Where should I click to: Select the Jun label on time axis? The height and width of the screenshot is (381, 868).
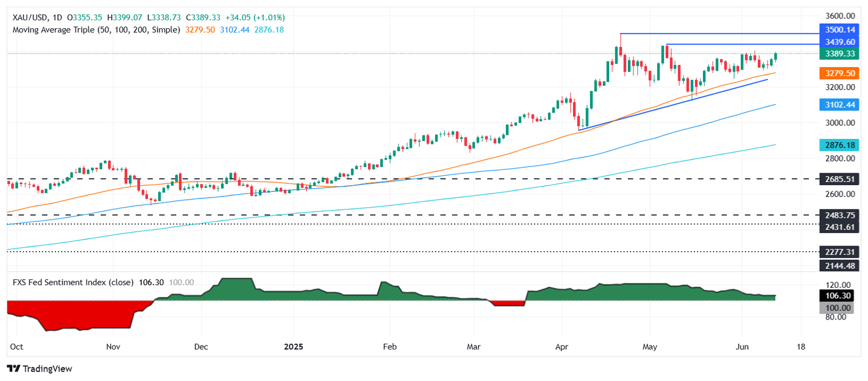pos(741,347)
